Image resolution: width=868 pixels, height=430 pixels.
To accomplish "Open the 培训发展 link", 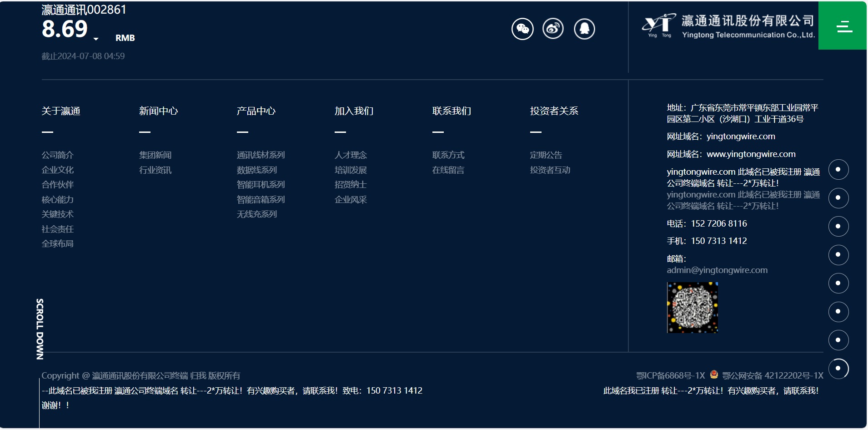I will pos(351,170).
